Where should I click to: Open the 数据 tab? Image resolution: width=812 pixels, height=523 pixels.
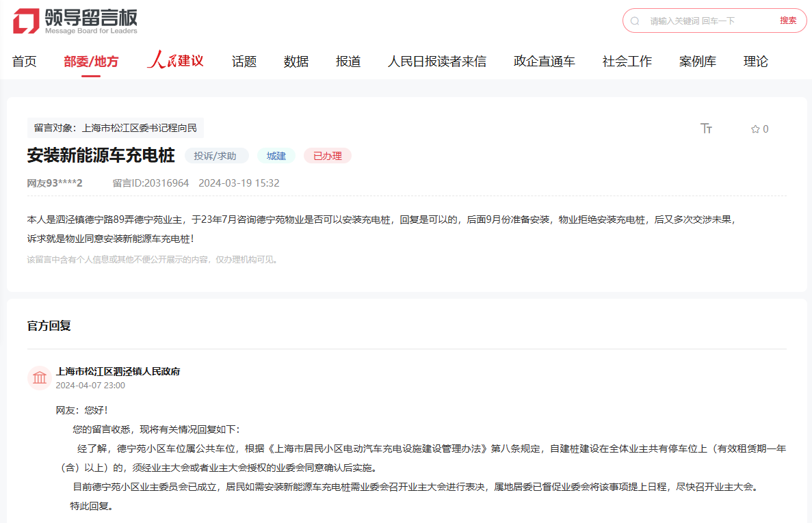pyautogui.click(x=296, y=61)
